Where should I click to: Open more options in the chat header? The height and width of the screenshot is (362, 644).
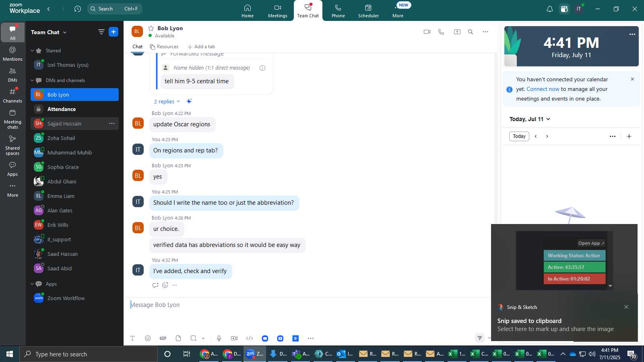coord(485,32)
